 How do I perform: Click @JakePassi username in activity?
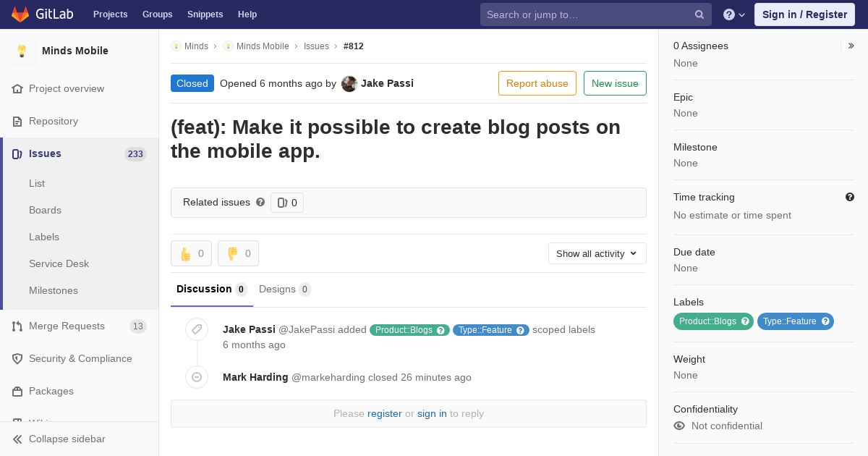coord(306,329)
